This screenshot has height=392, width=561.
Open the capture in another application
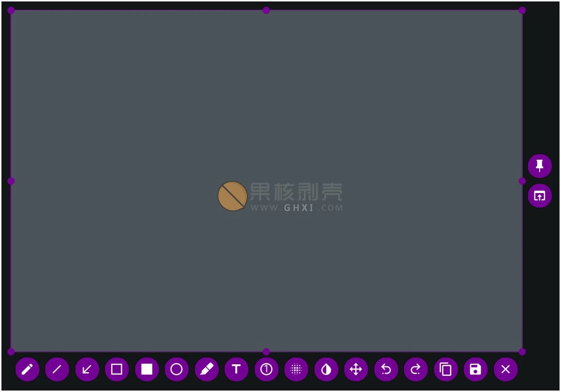coord(540,196)
